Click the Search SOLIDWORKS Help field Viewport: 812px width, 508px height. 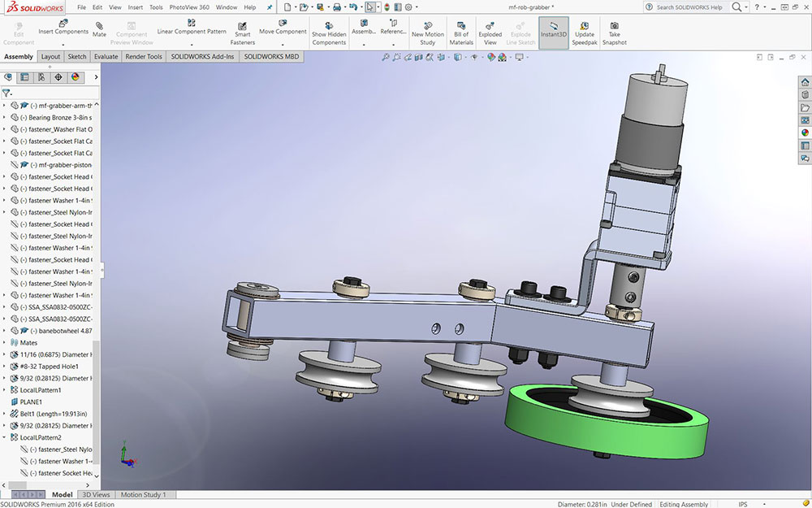(689, 7)
